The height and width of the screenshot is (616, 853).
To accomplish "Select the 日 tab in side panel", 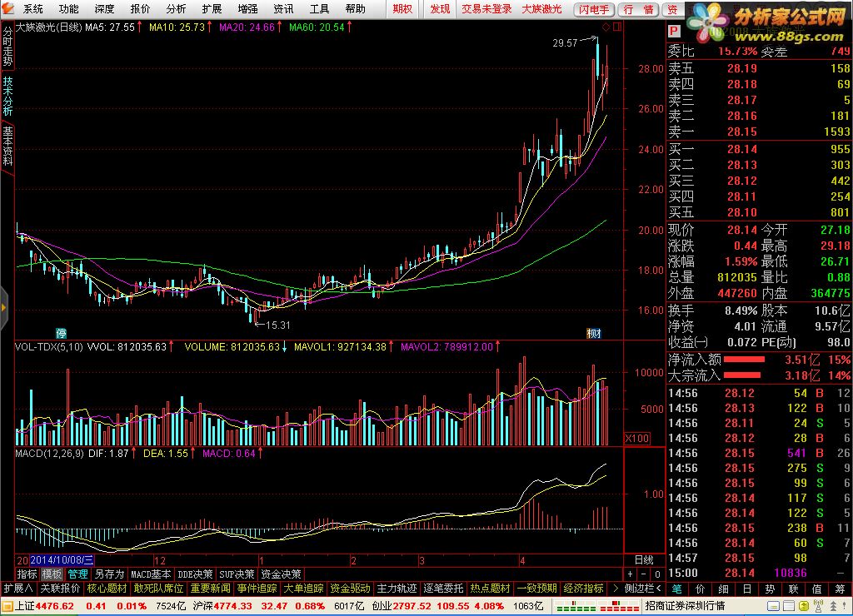I will point(747,589).
